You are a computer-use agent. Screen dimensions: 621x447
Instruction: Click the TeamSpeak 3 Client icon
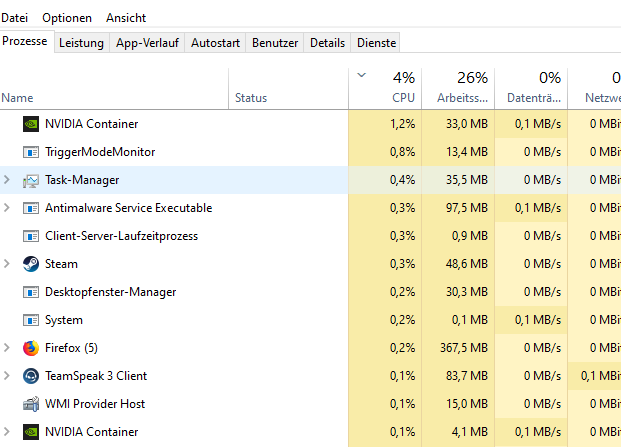[30, 376]
